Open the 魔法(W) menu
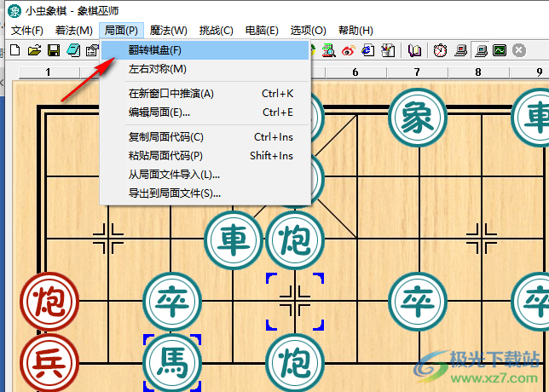Screen dimensions: 549x392 click(169, 31)
